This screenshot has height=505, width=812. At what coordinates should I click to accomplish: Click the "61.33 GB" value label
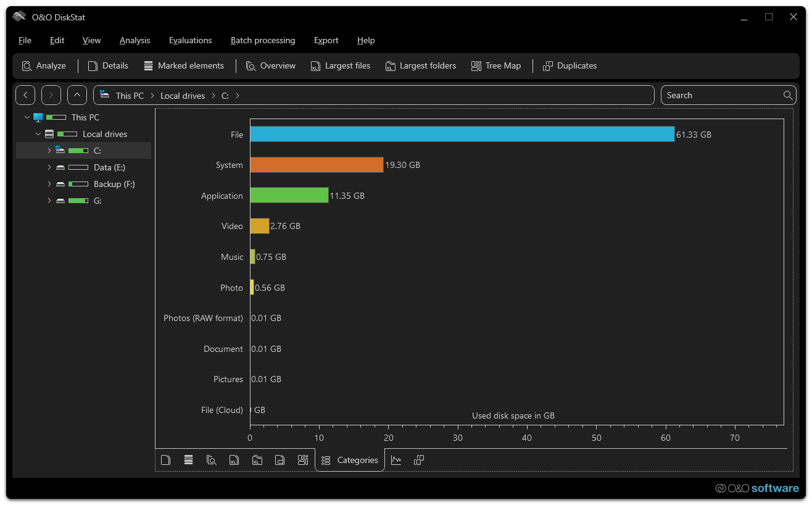pyautogui.click(x=694, y=135)
